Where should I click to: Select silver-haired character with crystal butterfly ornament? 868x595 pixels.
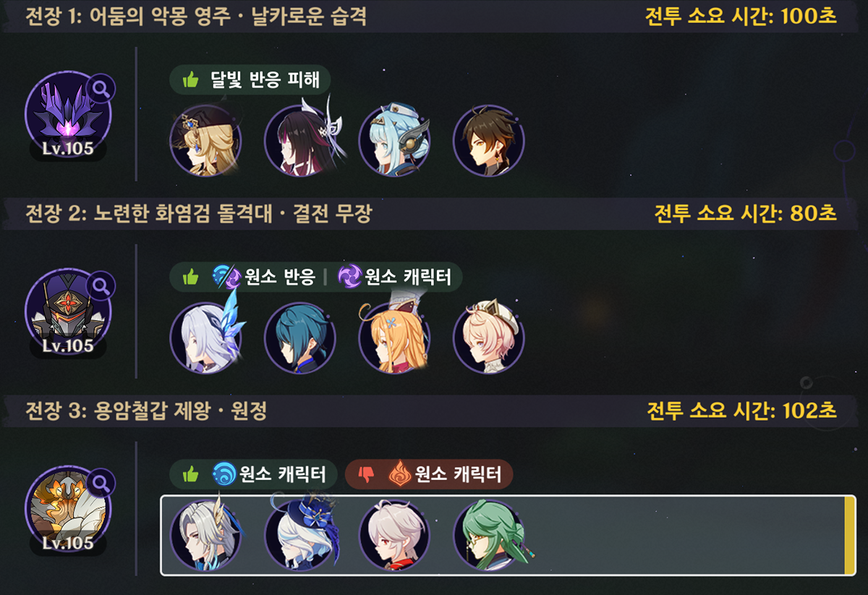205,337
